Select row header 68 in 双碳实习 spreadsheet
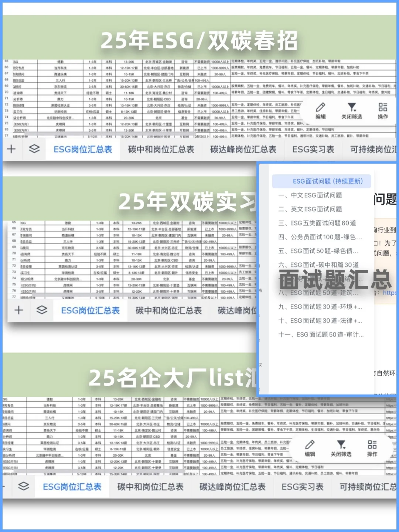This screenshot has height=532, width=399. tap(14, 241)
